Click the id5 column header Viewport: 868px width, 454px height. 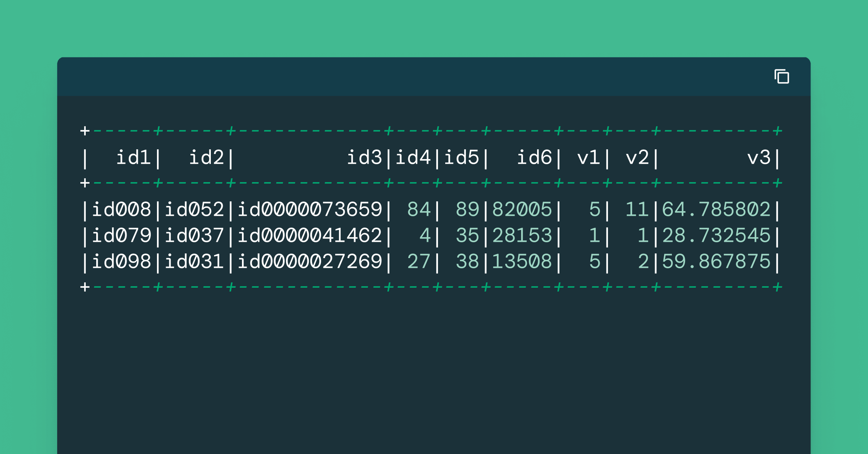point(461,158)
